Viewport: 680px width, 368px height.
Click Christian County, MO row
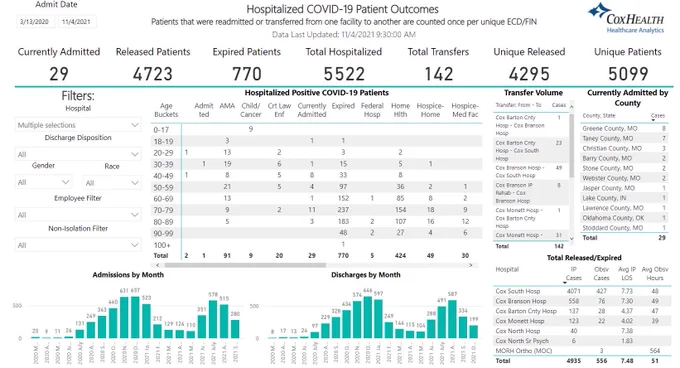pos(624,148)
